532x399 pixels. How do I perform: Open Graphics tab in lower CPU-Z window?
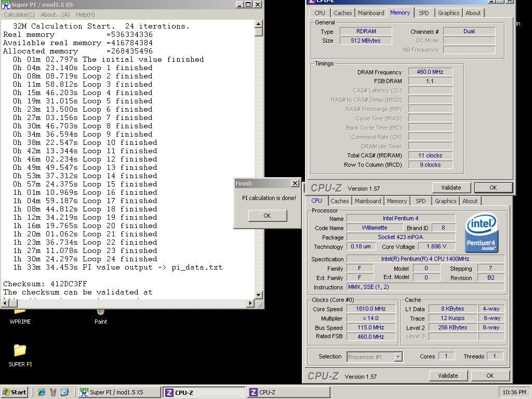(445, 201)
